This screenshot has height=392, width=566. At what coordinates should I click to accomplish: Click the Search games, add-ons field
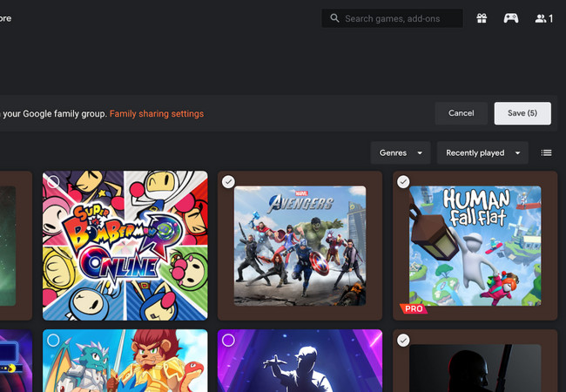click(393, 18)
